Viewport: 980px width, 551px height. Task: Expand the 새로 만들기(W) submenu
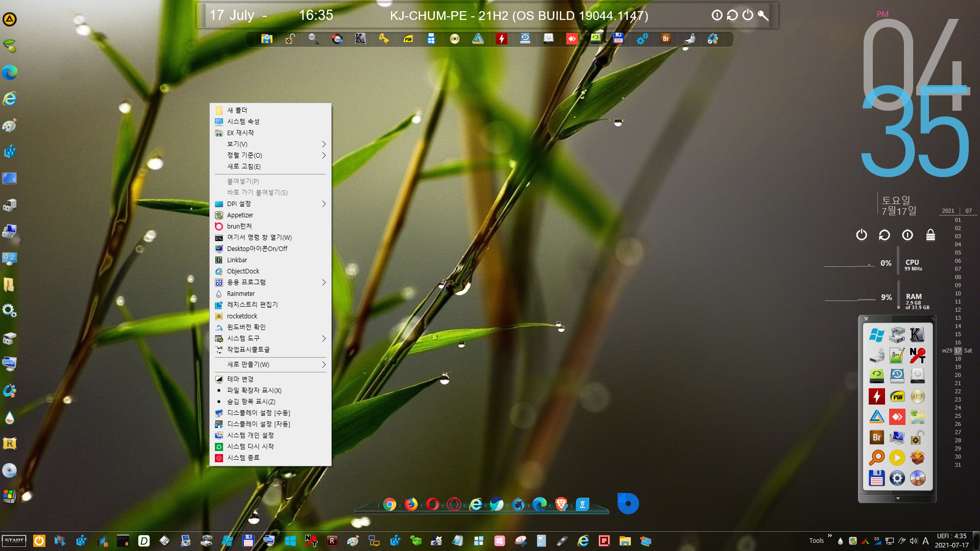(x=271, y=364)
